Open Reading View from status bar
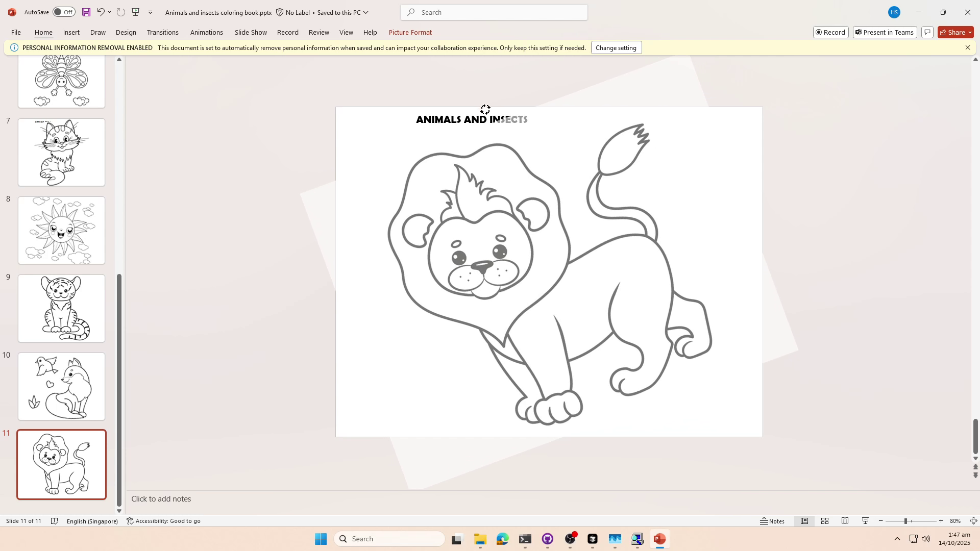The image size is (980, 551). [x=845, y=521]
